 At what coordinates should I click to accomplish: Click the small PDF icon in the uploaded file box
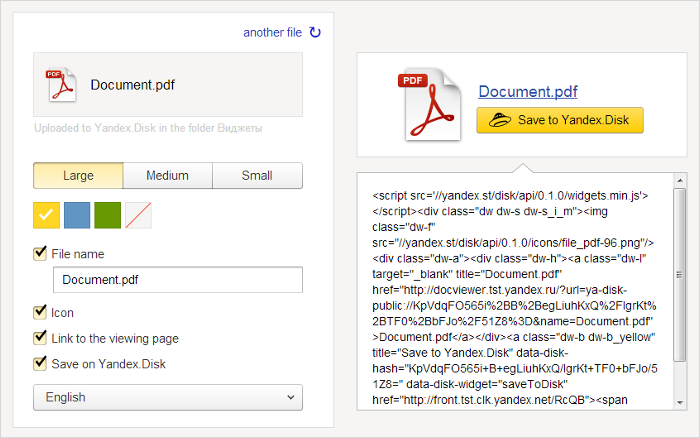pos(61,85)
